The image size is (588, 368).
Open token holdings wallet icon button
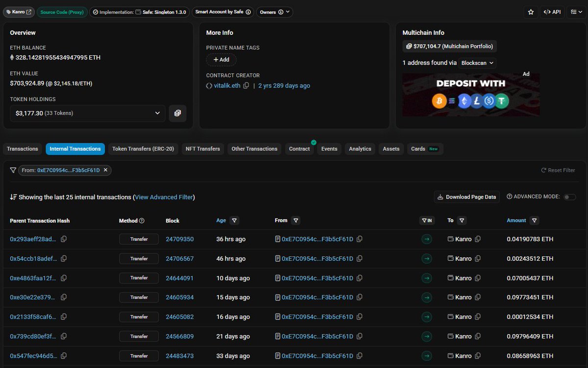(177, 113)
